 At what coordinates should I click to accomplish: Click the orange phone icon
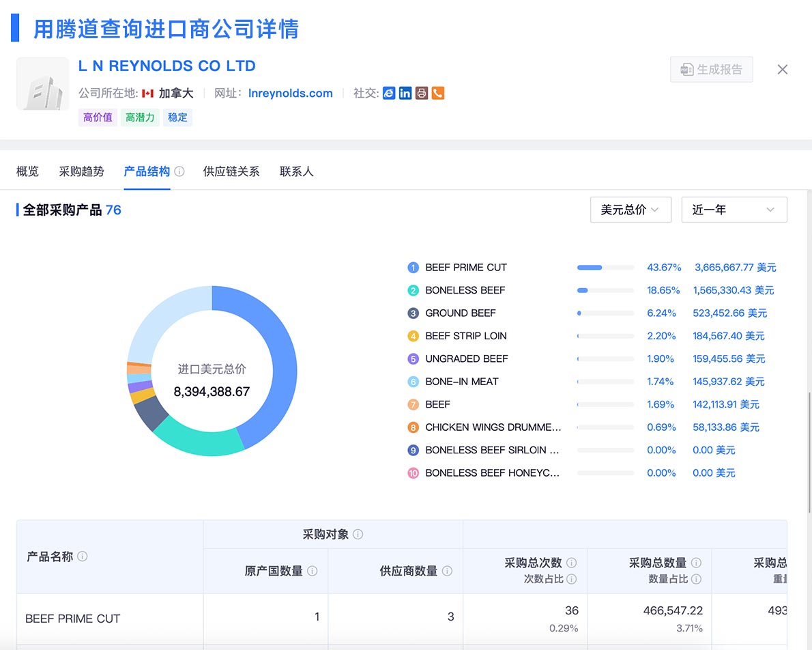tap(437, 94)
